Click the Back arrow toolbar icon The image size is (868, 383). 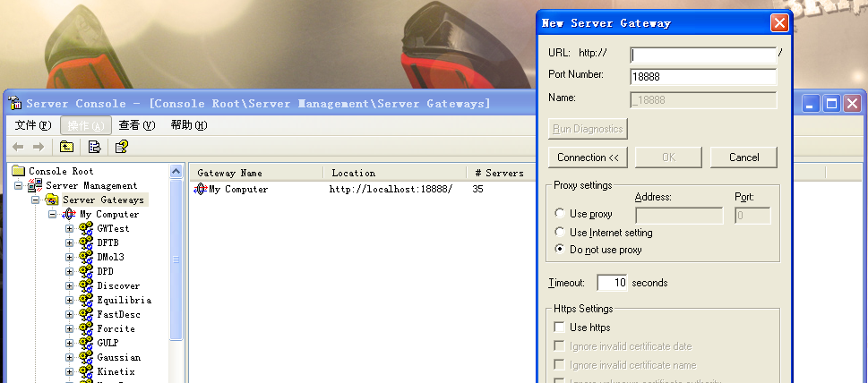pos(18,147)
